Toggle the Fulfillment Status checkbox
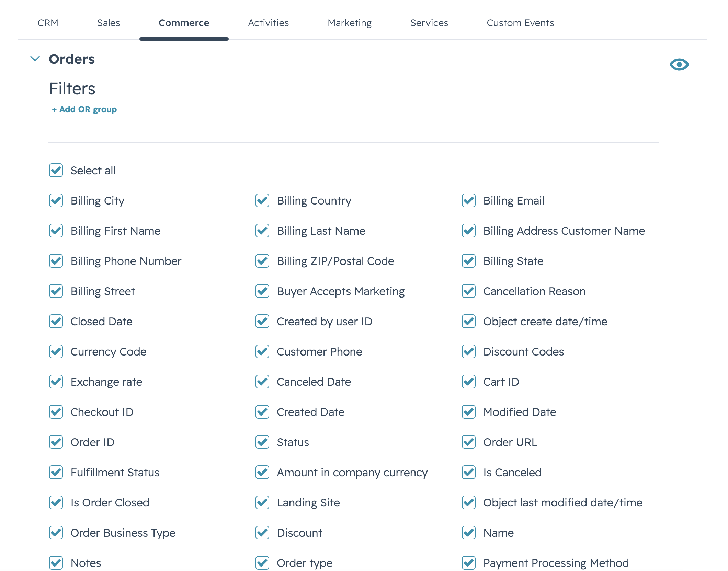The image size is (728, 571). [x=56, y=472]
